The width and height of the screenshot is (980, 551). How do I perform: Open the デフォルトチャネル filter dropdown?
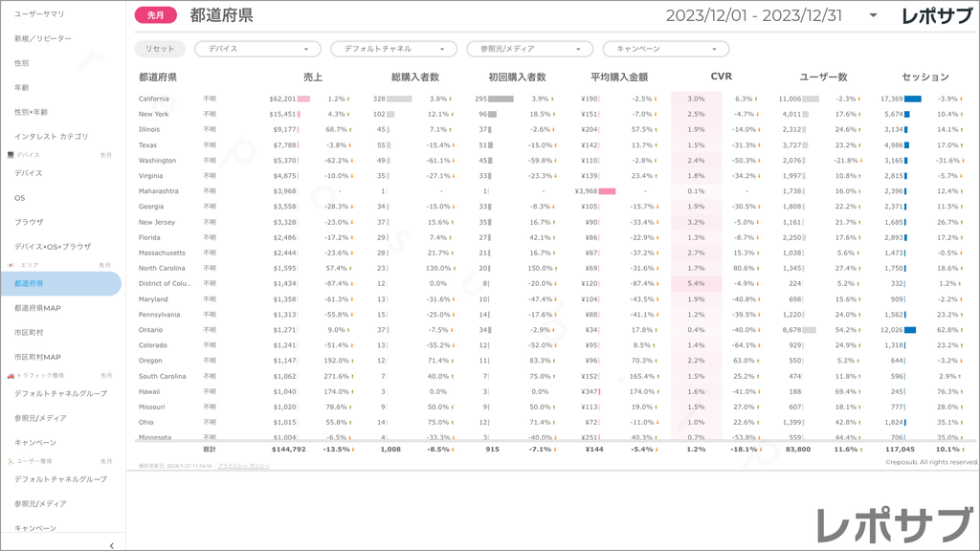[394, 49]
